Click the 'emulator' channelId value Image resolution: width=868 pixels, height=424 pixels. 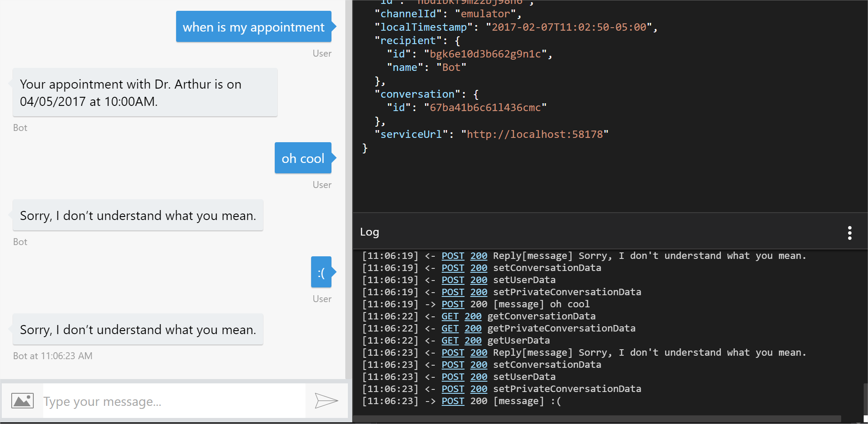point(485,14)
